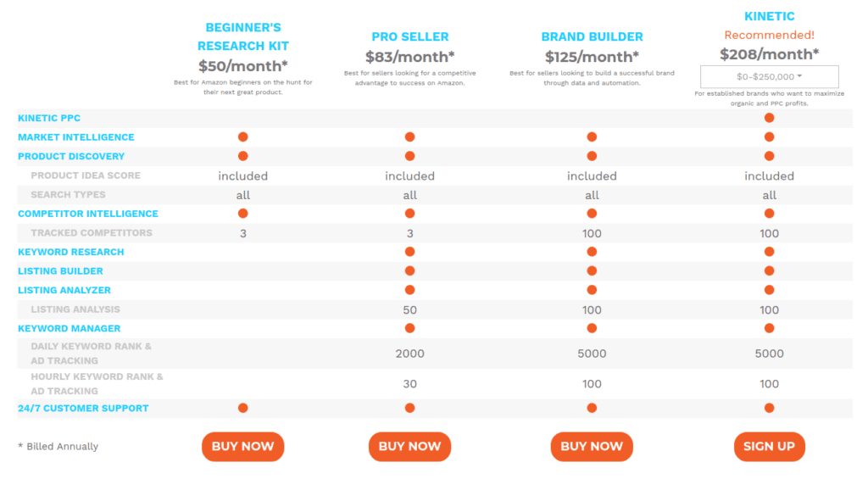The image size is (868, 490).
Task: Click the Kinetic PPC dot under Kinetic plan
Action: point(769,118)
